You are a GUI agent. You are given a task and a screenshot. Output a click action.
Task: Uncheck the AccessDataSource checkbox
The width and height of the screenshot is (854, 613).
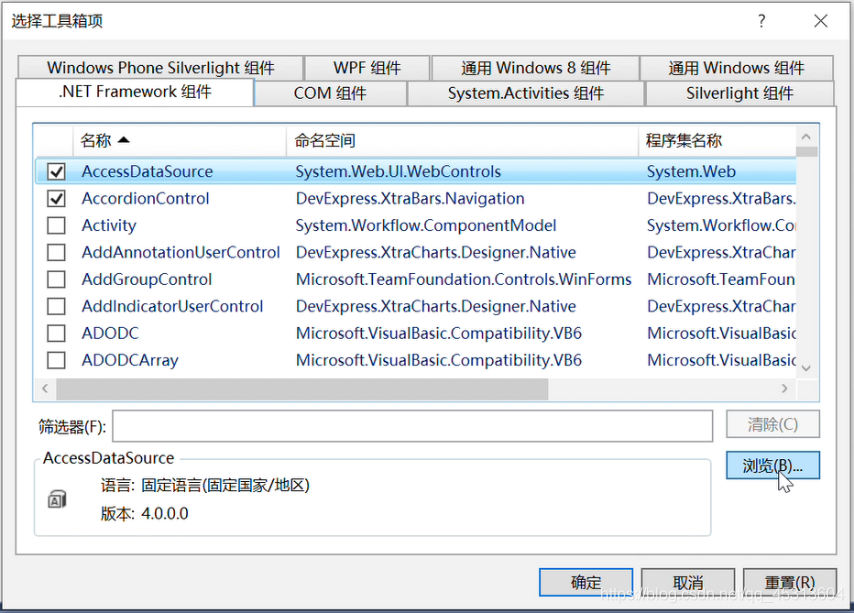(55, 171)
